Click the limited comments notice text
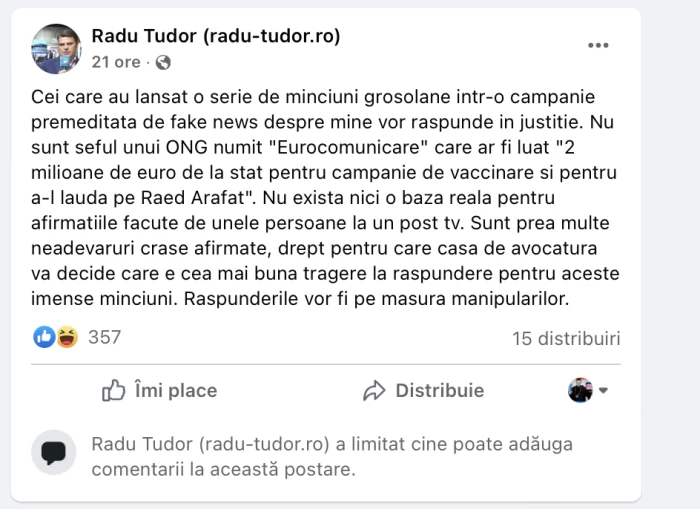The image size is (700, 509). pyautogui.click(x=330, y=456)
